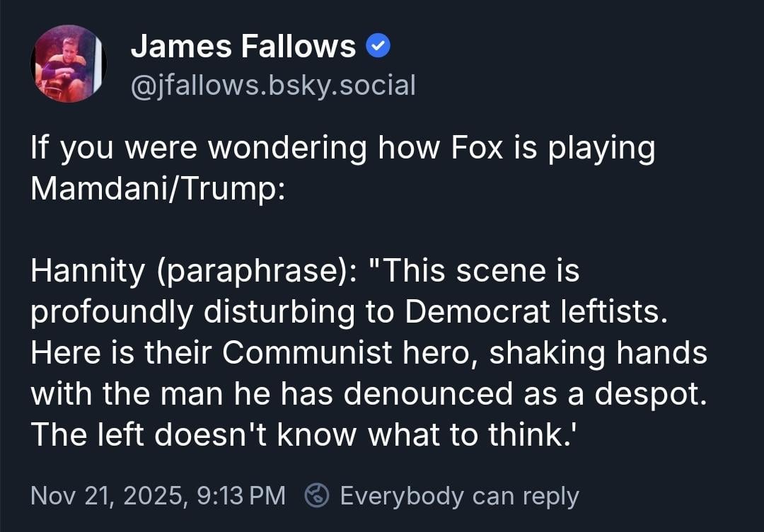Viewport: 764px width, 532px height.
Task: Click the "9:13 PM" time text
Action: 241,495
